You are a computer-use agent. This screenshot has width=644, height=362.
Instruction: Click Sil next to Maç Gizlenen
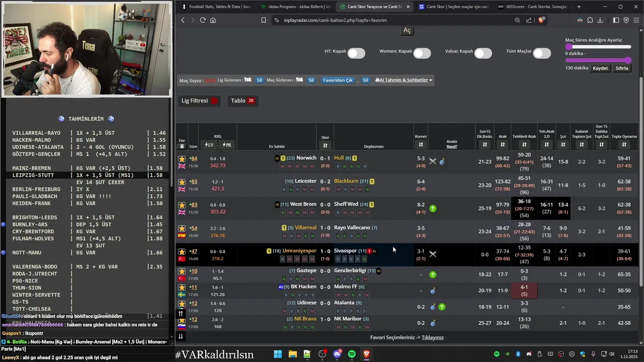coord(311,80)
